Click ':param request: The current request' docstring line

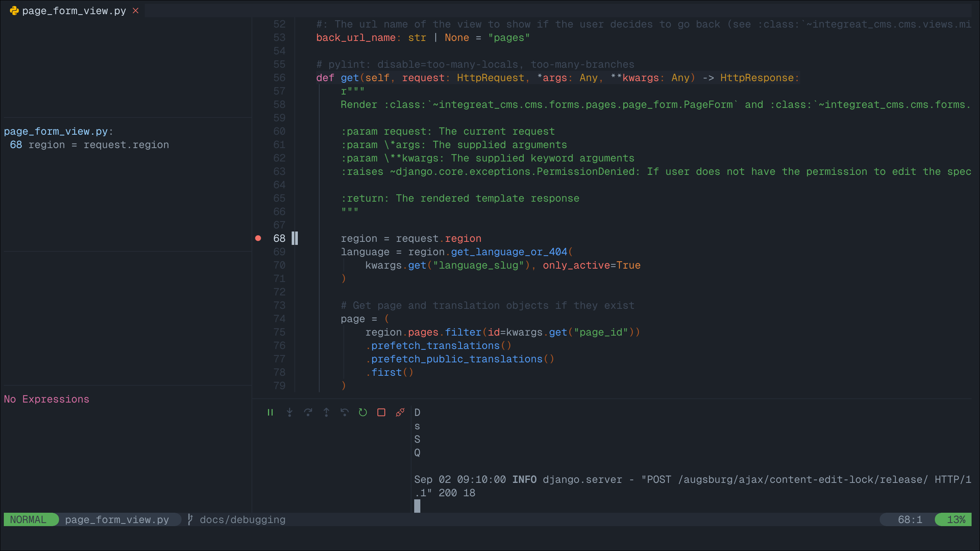pyautogui.click(x=448, y=131)
